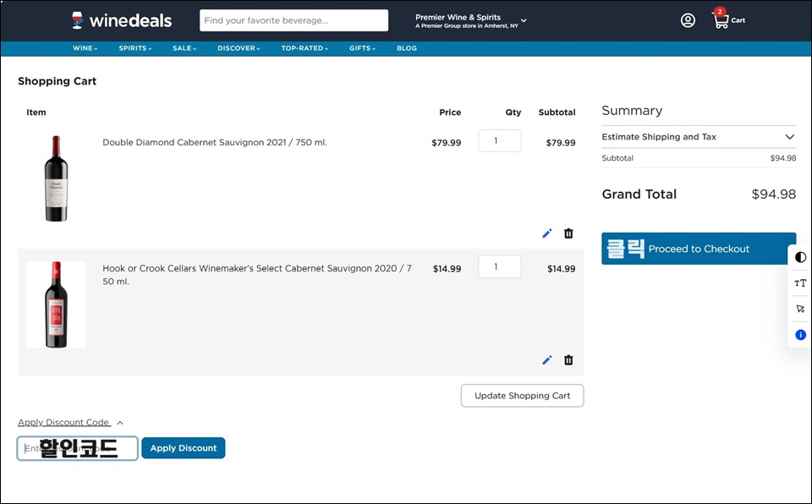Click Proceed to Checkout button

pyautogui.click(x=699, y=249)
